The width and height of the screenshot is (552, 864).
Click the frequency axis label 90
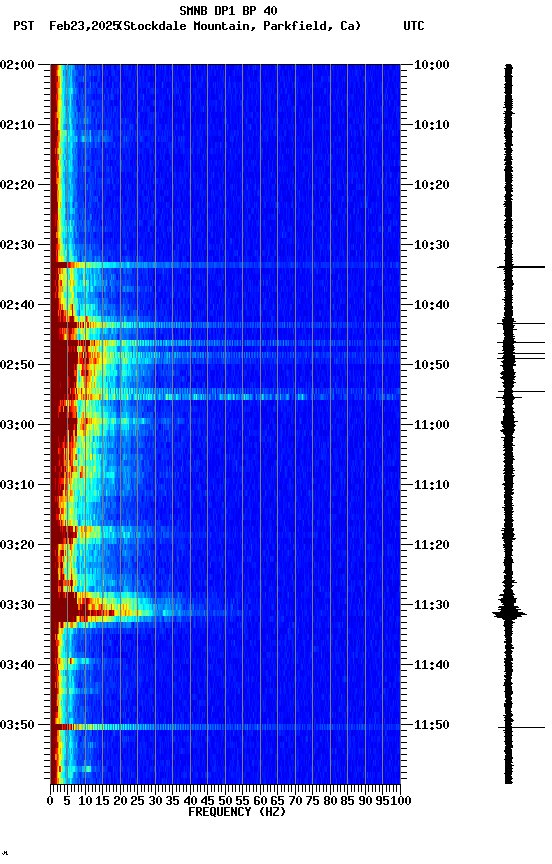[x=365, y=801]
